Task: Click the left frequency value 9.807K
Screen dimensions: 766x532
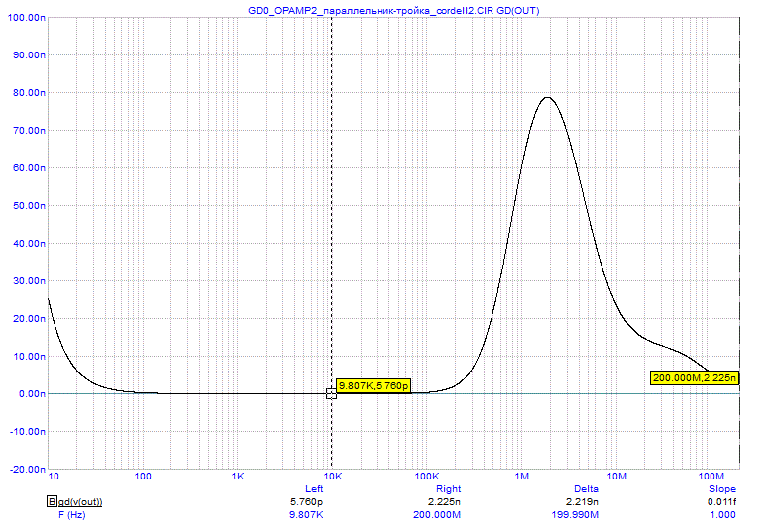Action: pos(306,514)
